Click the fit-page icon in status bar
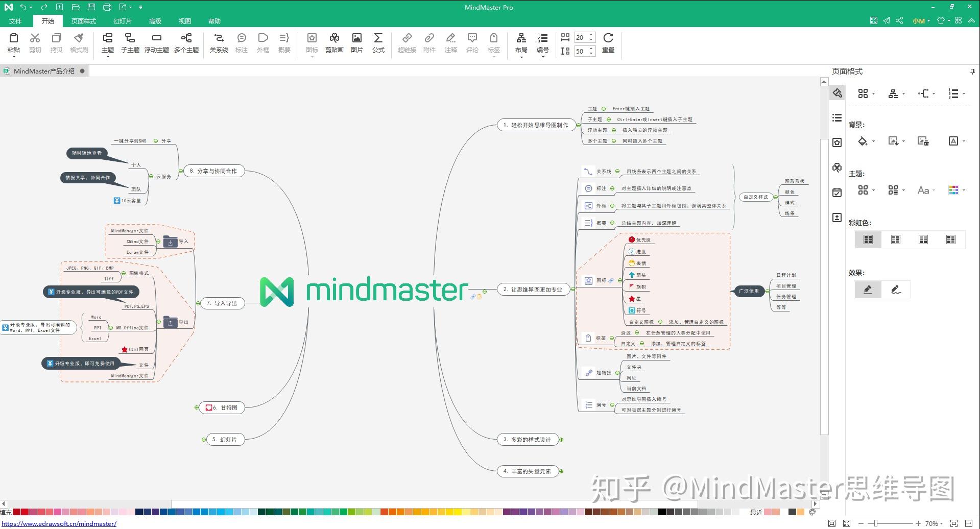Image resolution: width=980 pixels, height=529 pixels. tap(832, 523)
